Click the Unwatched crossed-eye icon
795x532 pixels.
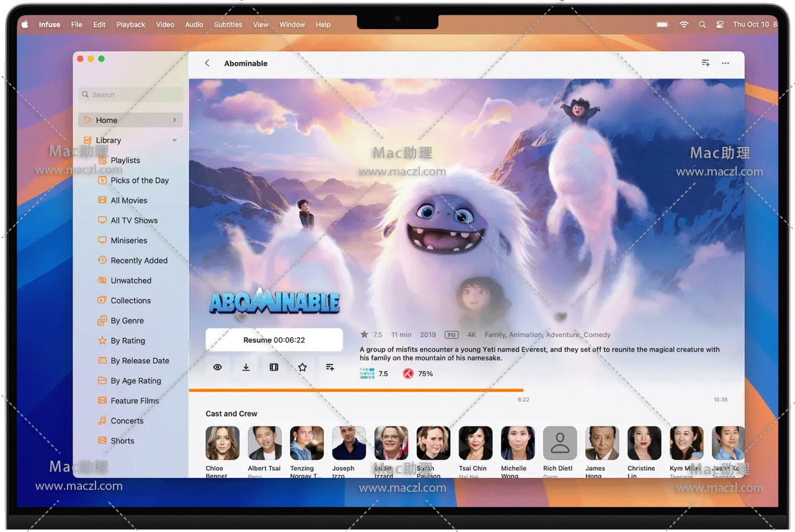pos(102,280)
